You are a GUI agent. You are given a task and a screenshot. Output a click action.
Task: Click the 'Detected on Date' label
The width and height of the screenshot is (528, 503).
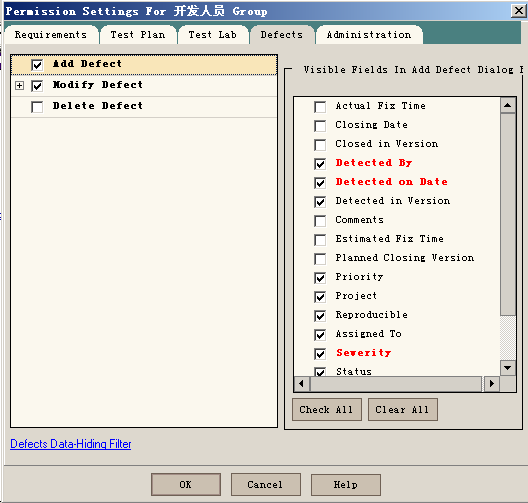click(392, 182)
